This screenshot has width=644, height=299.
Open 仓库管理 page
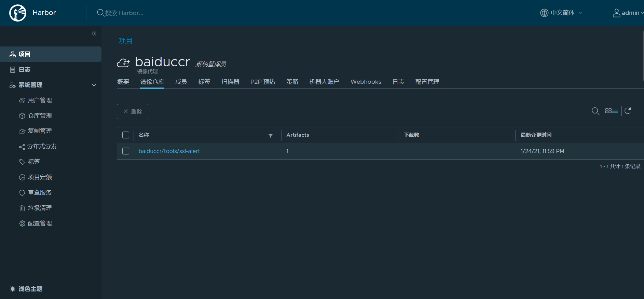point(40,115)
